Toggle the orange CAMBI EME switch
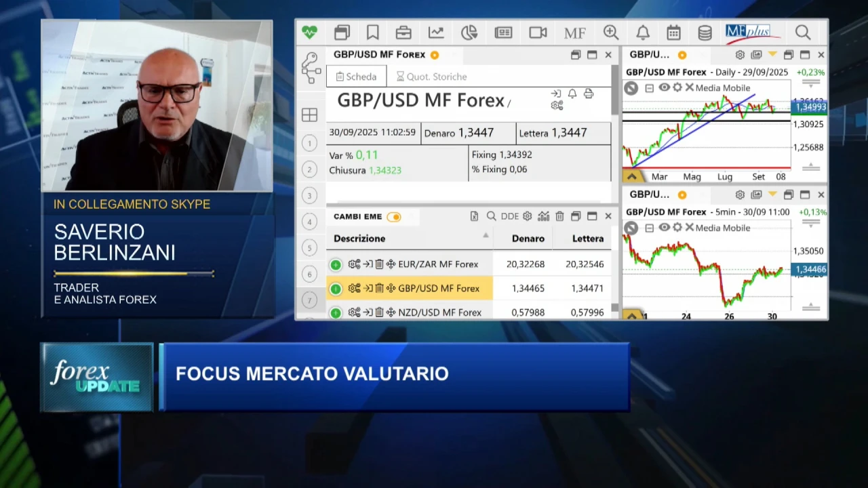Viewport: 868px width, 488px height. click(394, 217)
